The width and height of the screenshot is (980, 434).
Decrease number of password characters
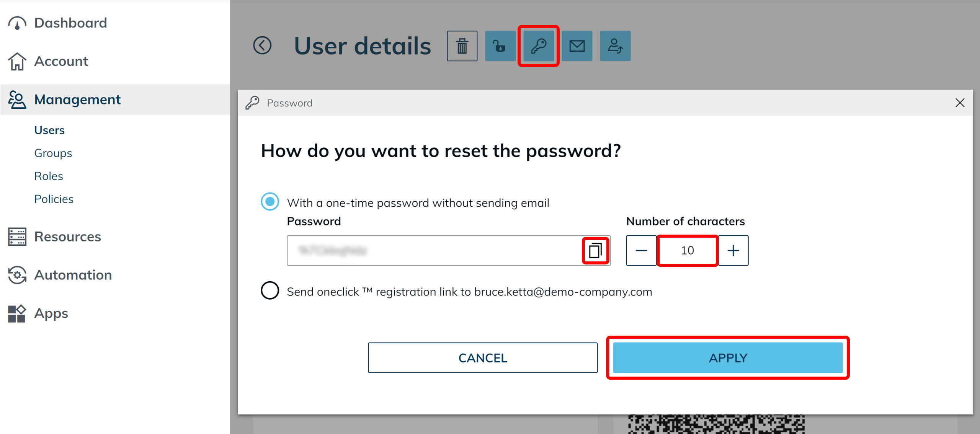(641, 251)
